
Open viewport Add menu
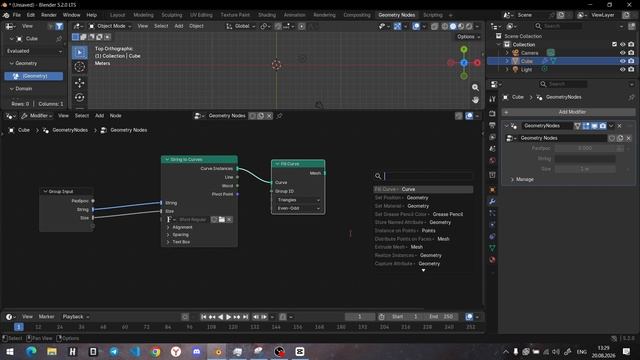(x=179, y=26)
